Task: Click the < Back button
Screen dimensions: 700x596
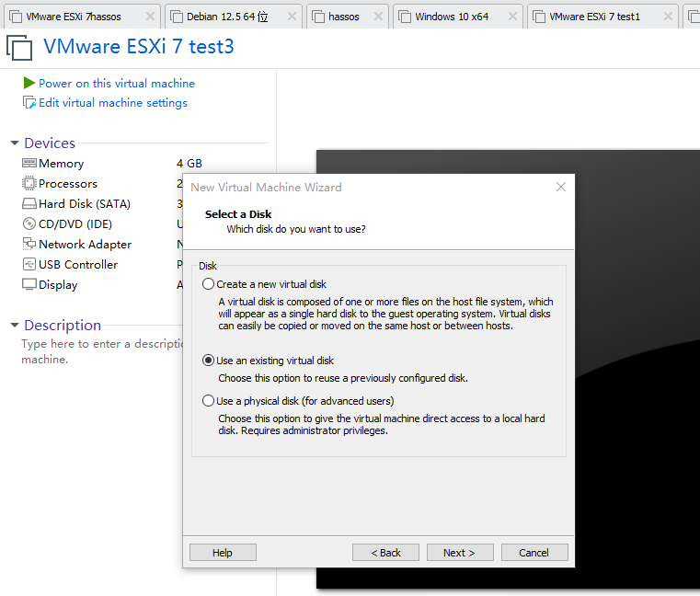Action: (385, 553)
